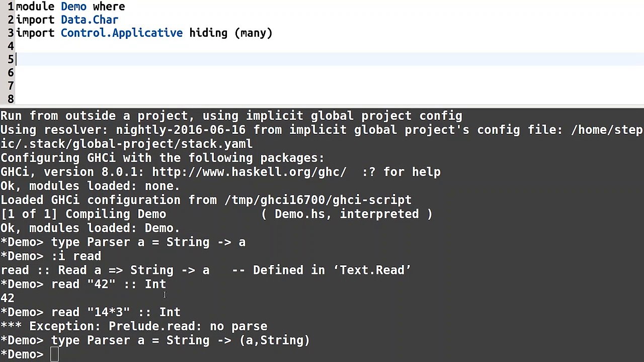Open the haskell.org/ghc URL in terminal
The height and width of the screenshot is (362, 644).
[x=249, y=172]
